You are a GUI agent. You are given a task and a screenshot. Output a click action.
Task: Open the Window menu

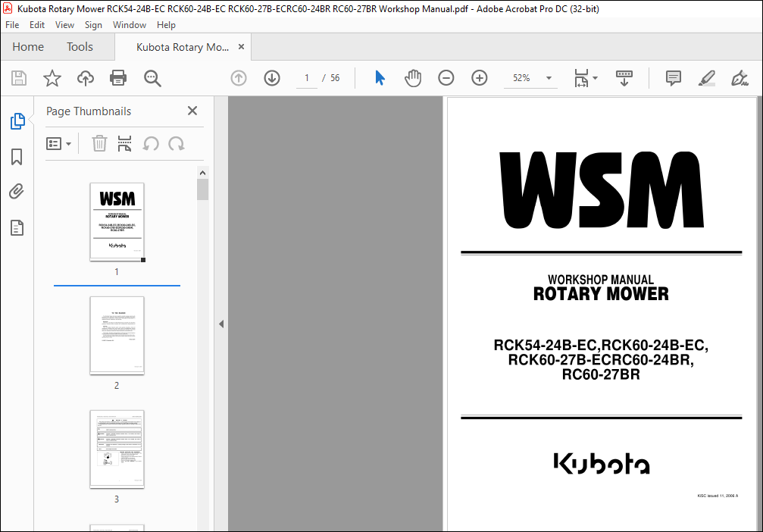coord(130,25)
